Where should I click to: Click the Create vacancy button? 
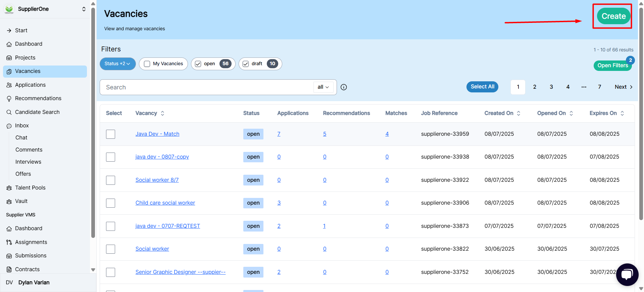point(613,16)
